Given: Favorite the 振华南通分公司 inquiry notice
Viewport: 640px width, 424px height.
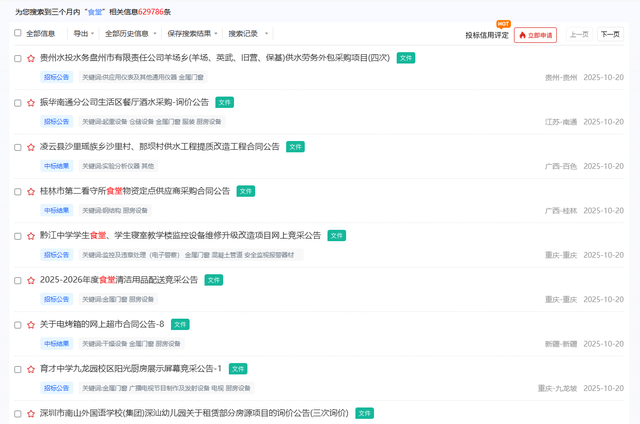Looking at the screenshot, I should click(31, 103).
